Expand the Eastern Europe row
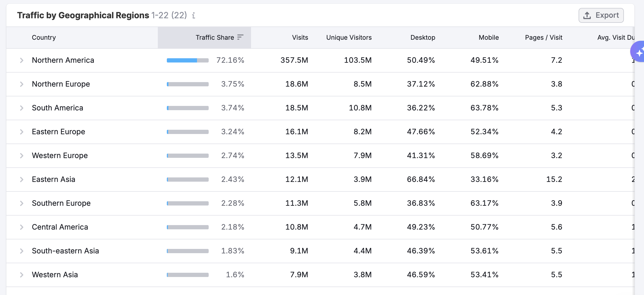The width and height of the screenshot is (644, 295). 22,132
